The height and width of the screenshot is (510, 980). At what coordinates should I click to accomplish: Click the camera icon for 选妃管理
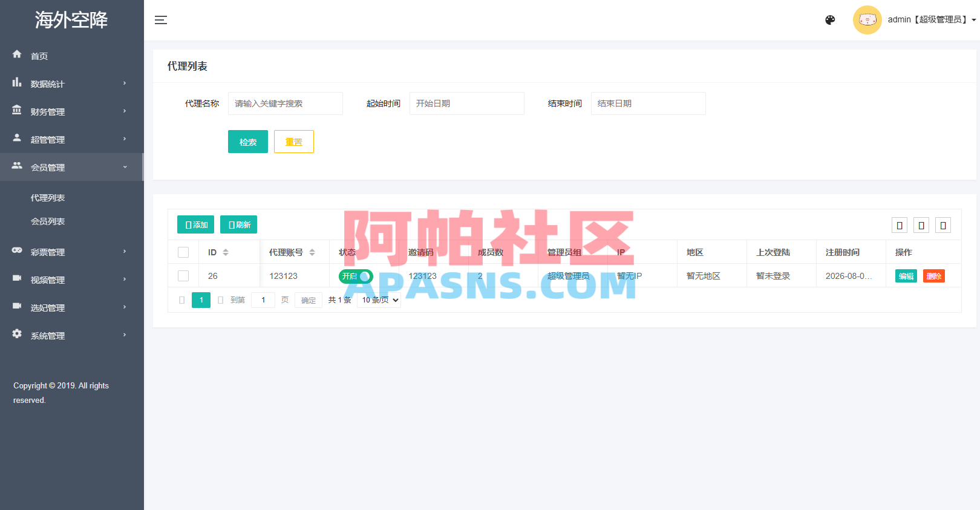pyautogui.click(x=17, y=306)
